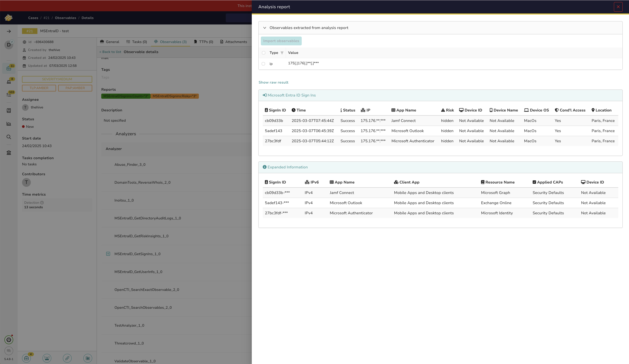Click the Exchange Online resource name cell
This screenshot has height=364, width=629.
tap(496, 203)
